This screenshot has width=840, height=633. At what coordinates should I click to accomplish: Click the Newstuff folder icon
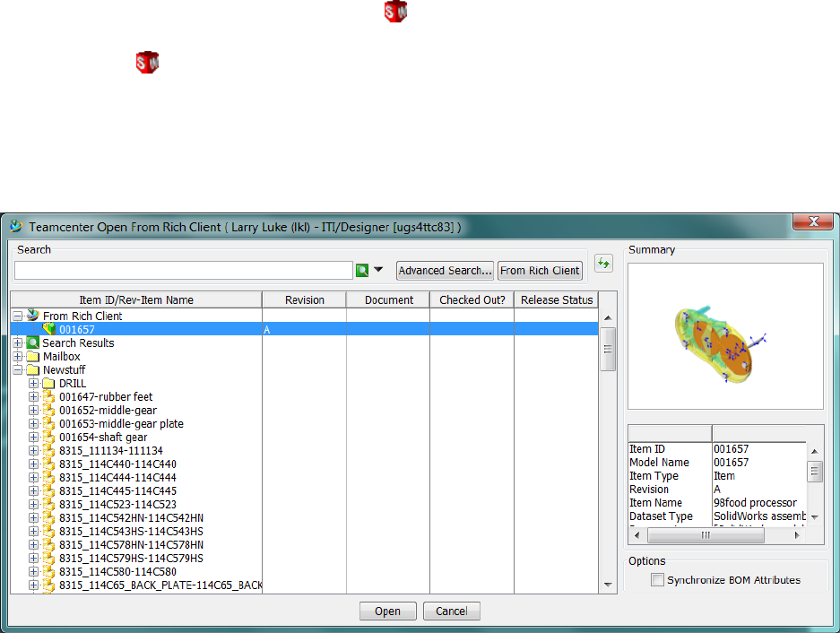coord(33,369)
